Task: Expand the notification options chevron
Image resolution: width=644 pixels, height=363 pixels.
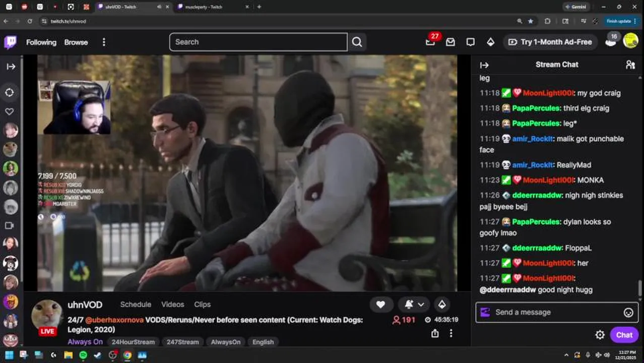Action: (421, 305)
